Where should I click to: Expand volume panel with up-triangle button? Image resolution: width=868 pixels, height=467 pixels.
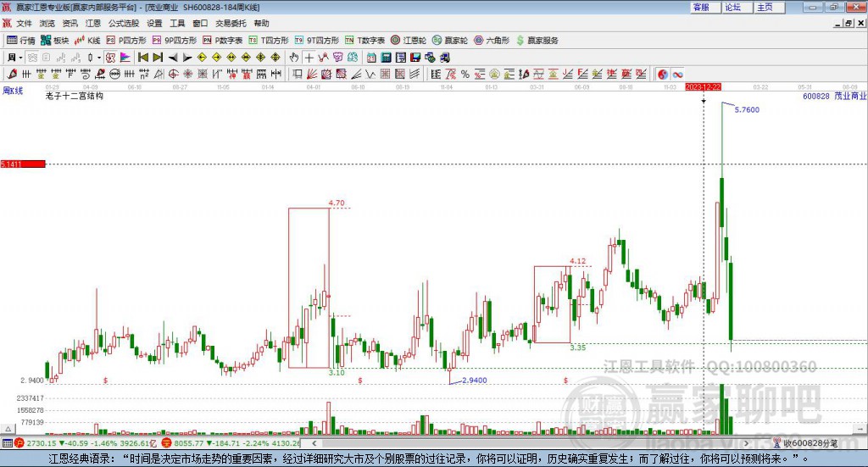(8, 429)
